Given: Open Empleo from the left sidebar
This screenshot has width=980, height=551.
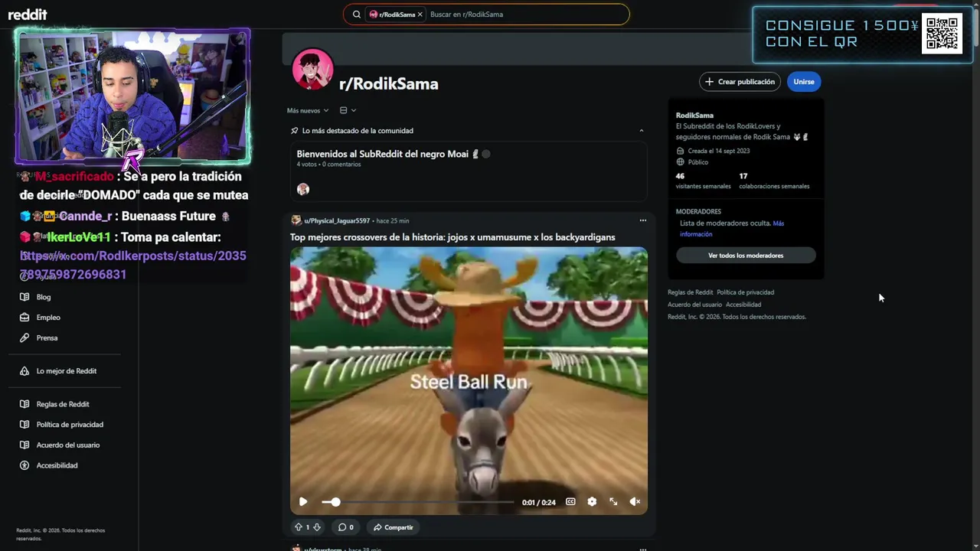Looking at the screenshot, I should [x=48, y=318].
